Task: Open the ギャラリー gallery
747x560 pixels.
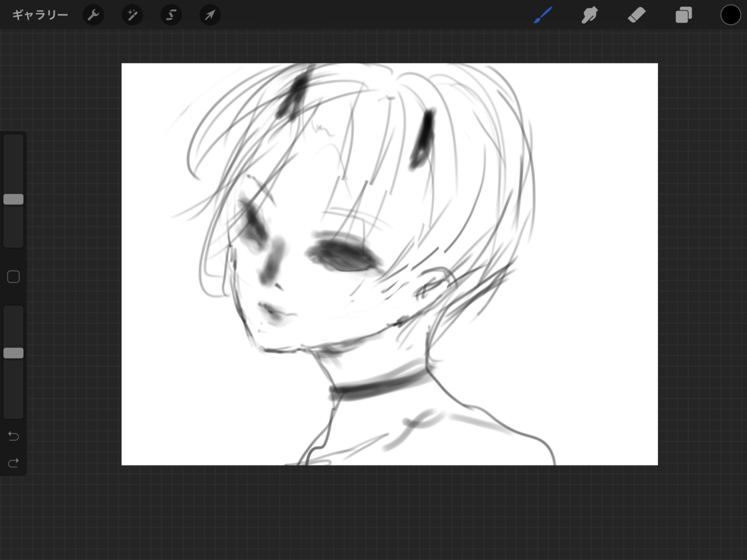Action: tap(40, 15)
